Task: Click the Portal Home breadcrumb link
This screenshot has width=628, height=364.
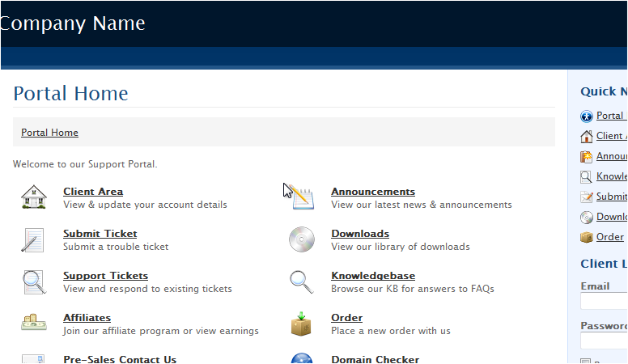Action: [49, 133]
